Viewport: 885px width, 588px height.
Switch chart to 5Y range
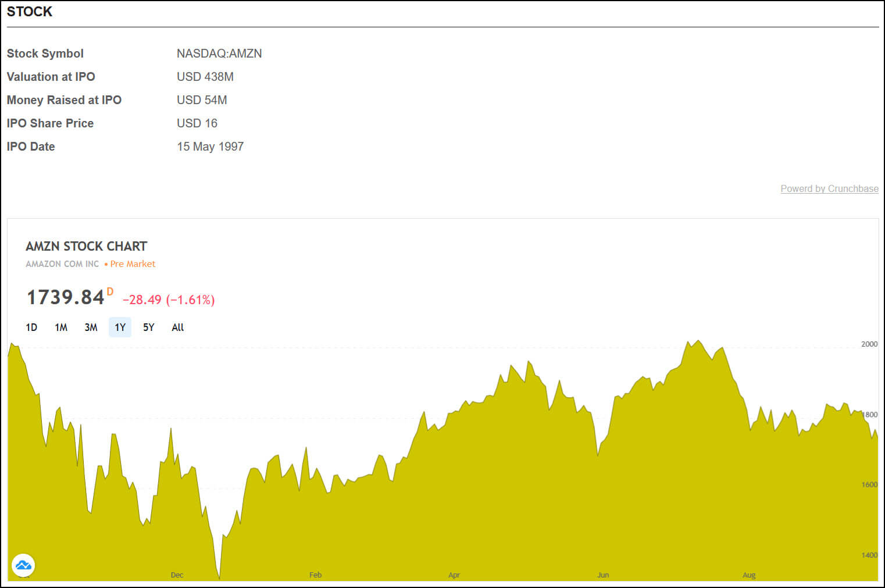tap(149, 327)
